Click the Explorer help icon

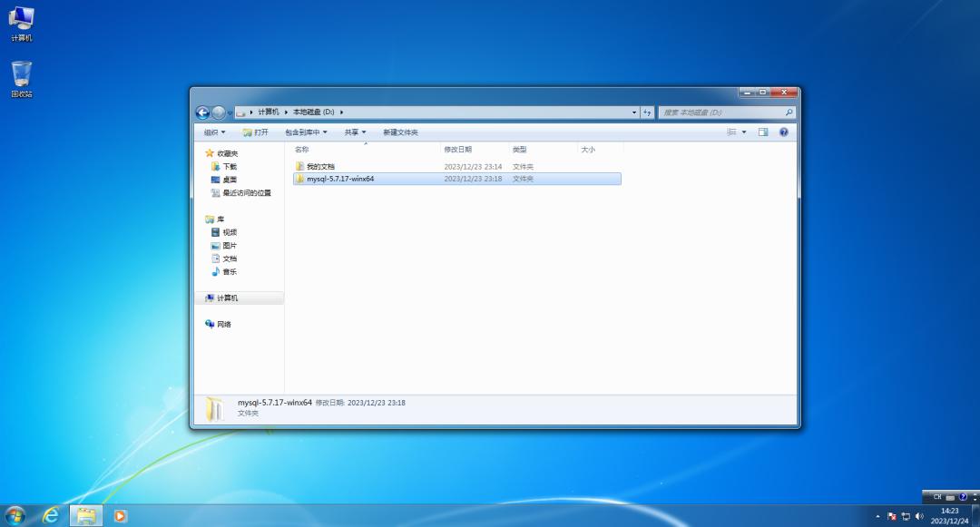(x=784, y=132)
